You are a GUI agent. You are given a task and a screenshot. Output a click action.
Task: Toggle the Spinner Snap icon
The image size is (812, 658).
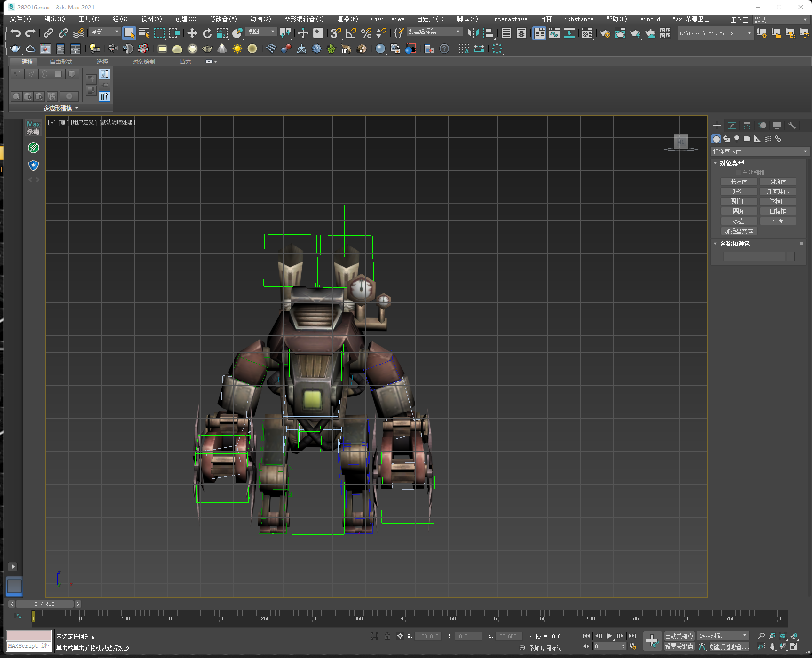coord(381,33)
